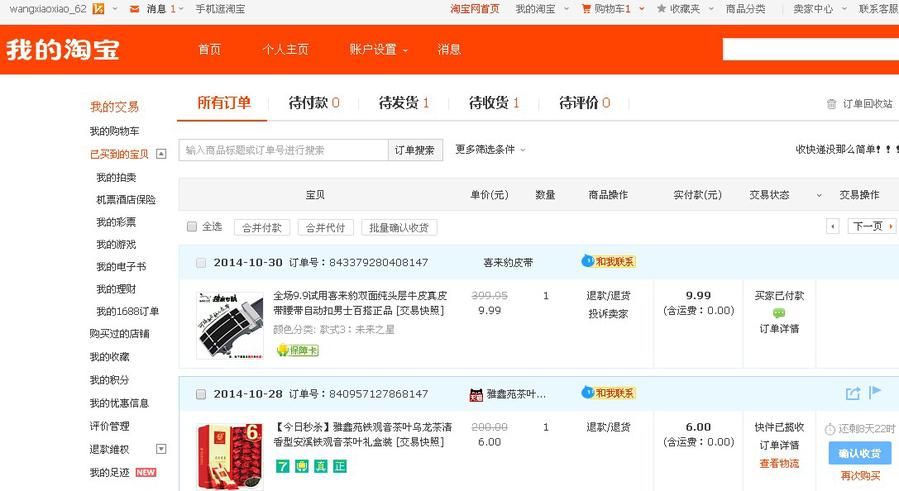Click 和我联系 icon for order 840957127868147

(x=608, y=393)
